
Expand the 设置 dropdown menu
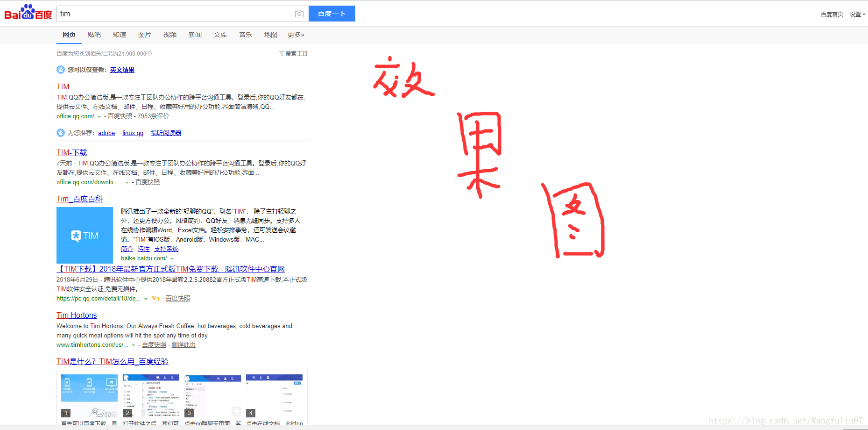click(857, 14)
